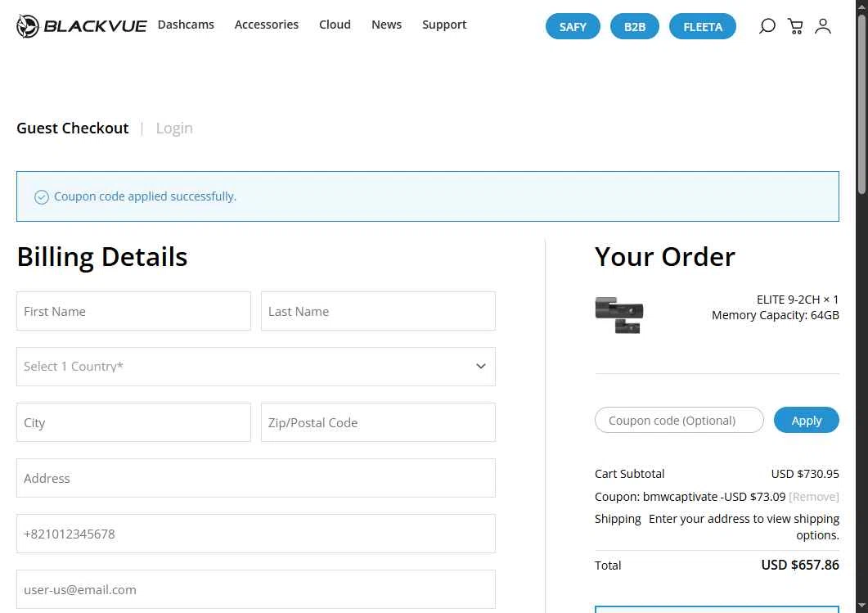Click the Country dropdown chevron arrow
Screen dimensions: 868x613
point(480,367)
